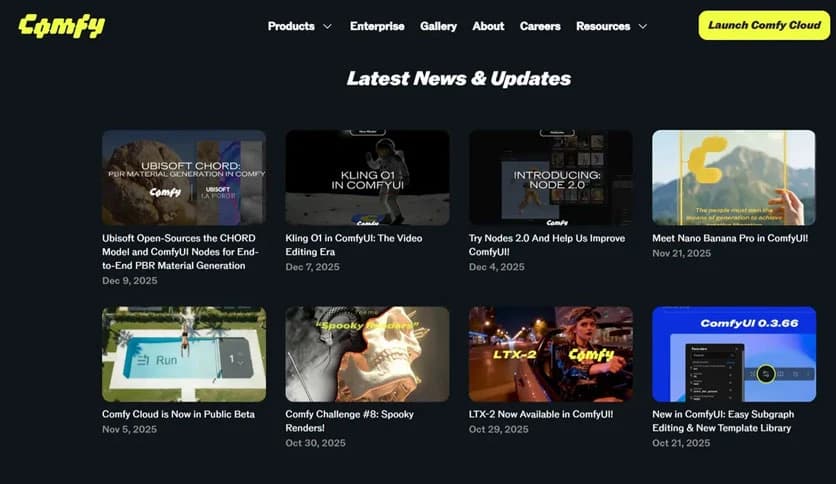Open the Nano Banana Pro mountain thumbnail
Image resolution: width=836 pixels, height=484 pixels.
point(734,178)
